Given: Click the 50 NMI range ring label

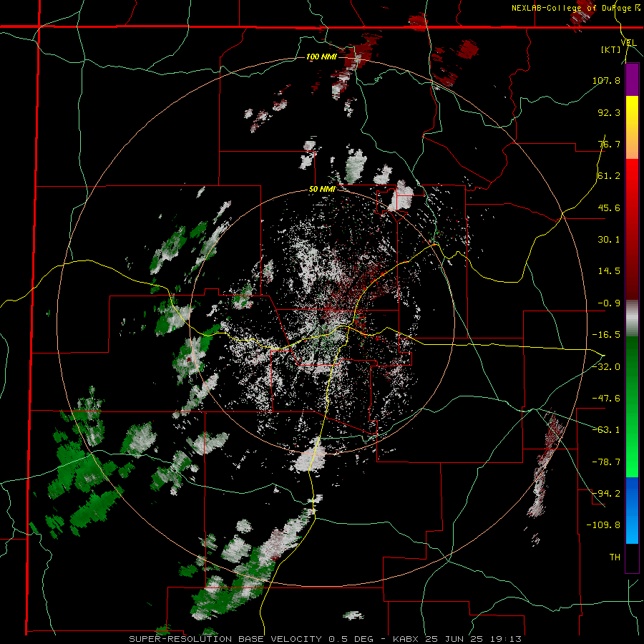Looking at the screenshot, I should (x=322, y=190).
